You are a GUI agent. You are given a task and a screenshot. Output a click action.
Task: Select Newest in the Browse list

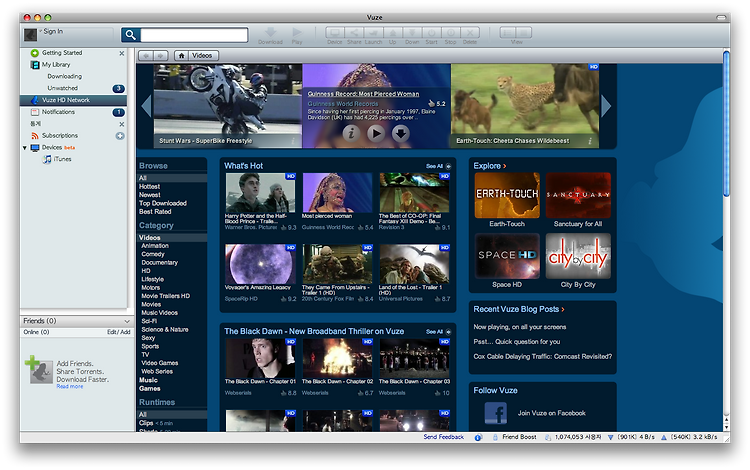click(x=150, y=195)
